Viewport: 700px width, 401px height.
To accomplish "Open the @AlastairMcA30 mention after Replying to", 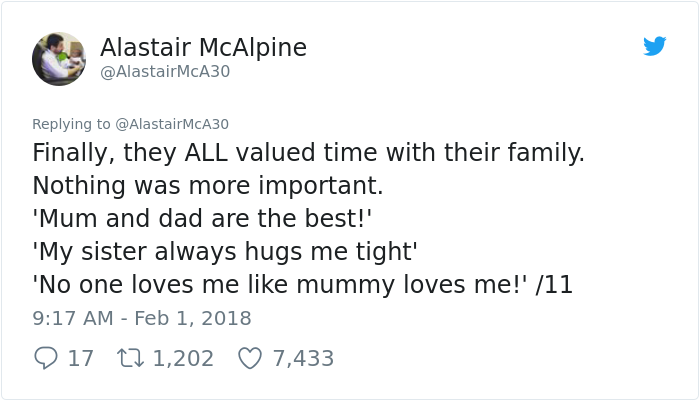I will click(172, 124).
